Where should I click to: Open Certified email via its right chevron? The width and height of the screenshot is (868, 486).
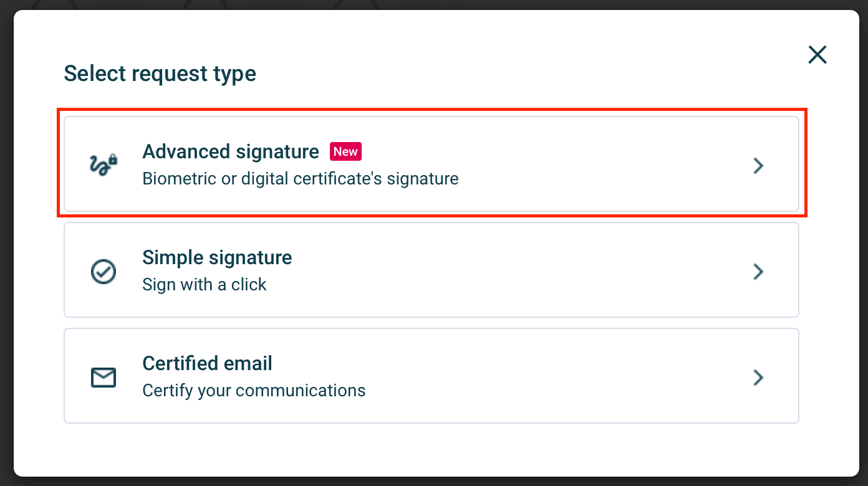tap(758, 378)
